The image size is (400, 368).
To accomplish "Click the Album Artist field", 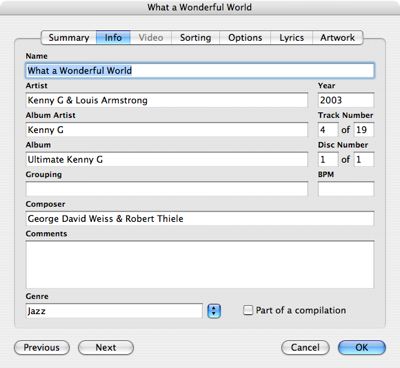I will point(167,130).
